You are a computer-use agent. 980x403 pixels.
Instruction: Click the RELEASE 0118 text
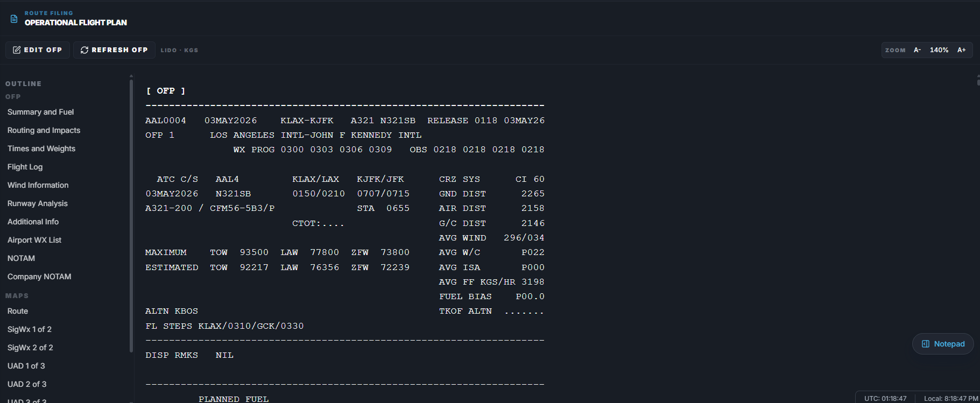pyautogui.click(x=462, y=121)
